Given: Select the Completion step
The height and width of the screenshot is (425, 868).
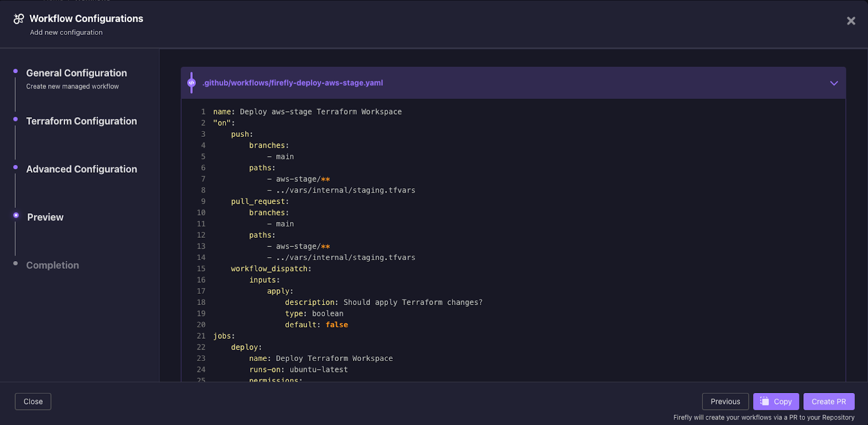Looking at the screenshot, I should coord(53,265).
